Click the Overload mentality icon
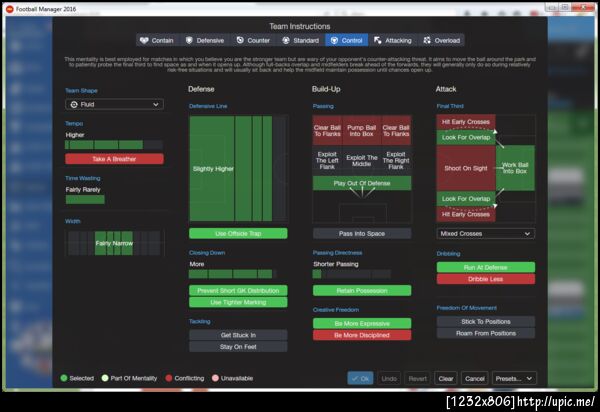The height and width of the screenshot is (412, 600). (x=427, y=40)
